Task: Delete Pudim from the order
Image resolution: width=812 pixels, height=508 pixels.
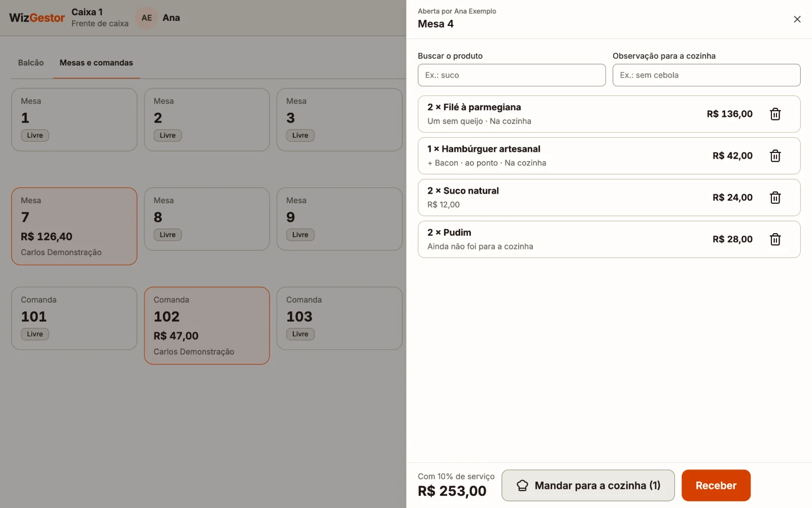Action: 775,239
